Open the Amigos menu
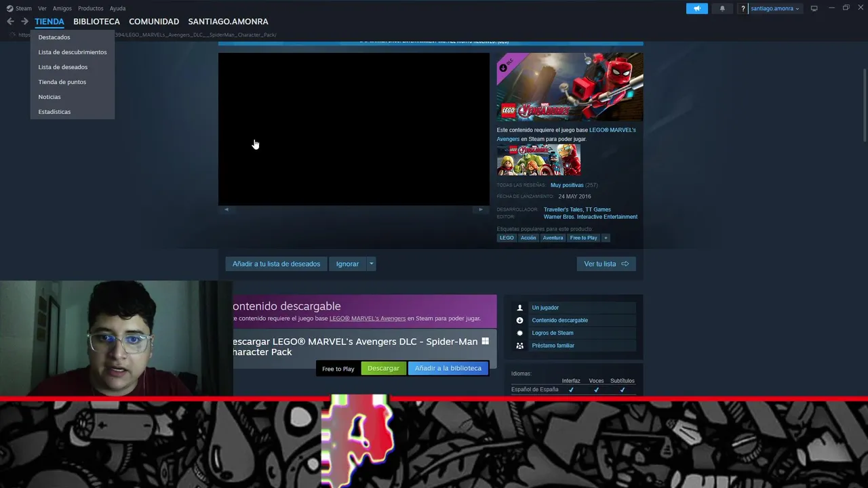 (62, 8)
